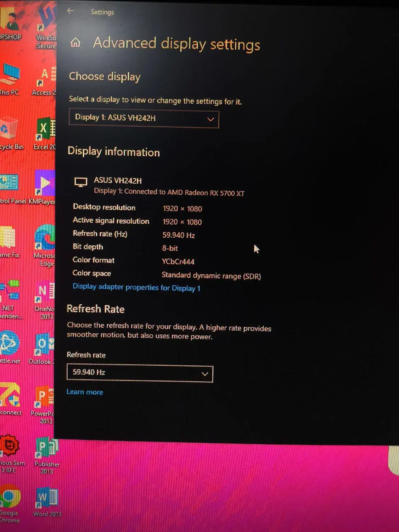The image size is (399, 532).
Task: Select the Microsoft Edge desktop shortcut
Action: pos(45,246)
